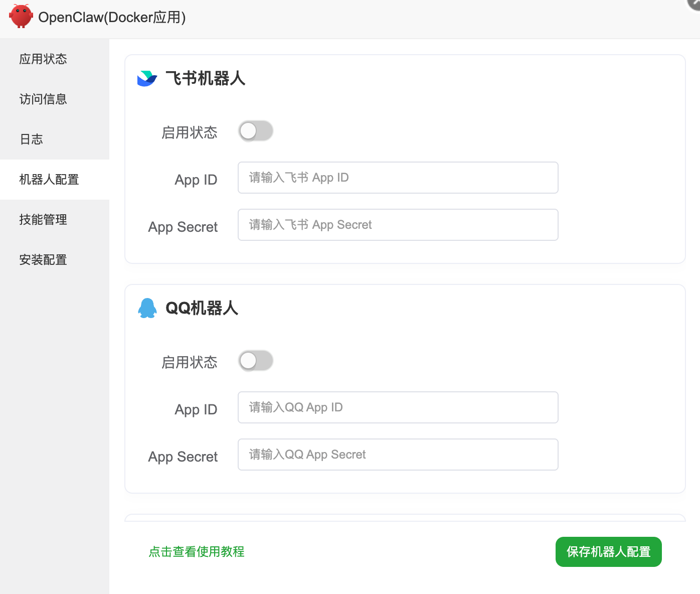This screenshot has width=700, height=594.
Task: Open the 点击查看使用教程 link
Action: tap(197, 552)
